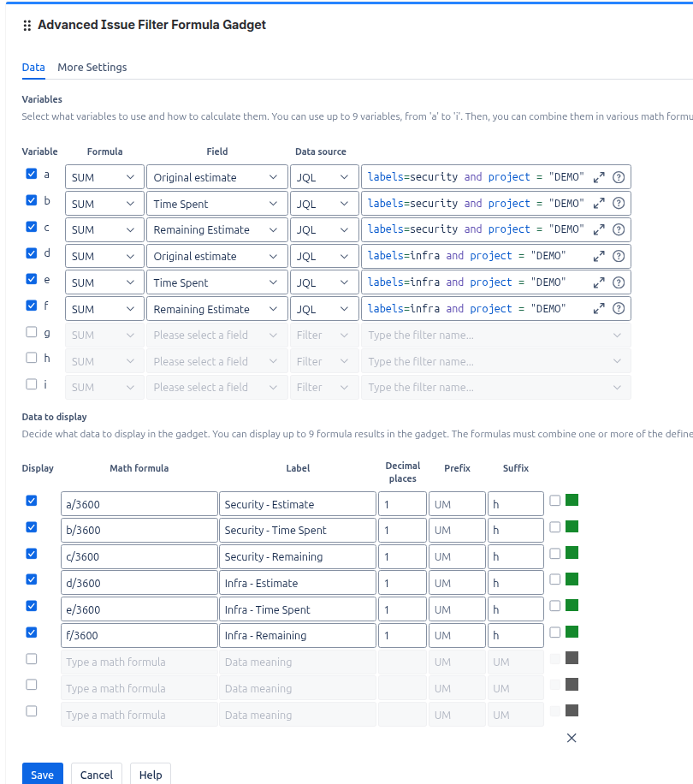The height and width of the screenshot is (784, 693).
Task: Click the Save button
Action: coord(43,775)
